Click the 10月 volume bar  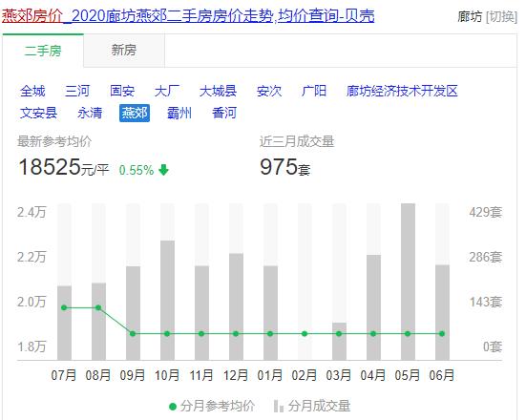[167, 301]
